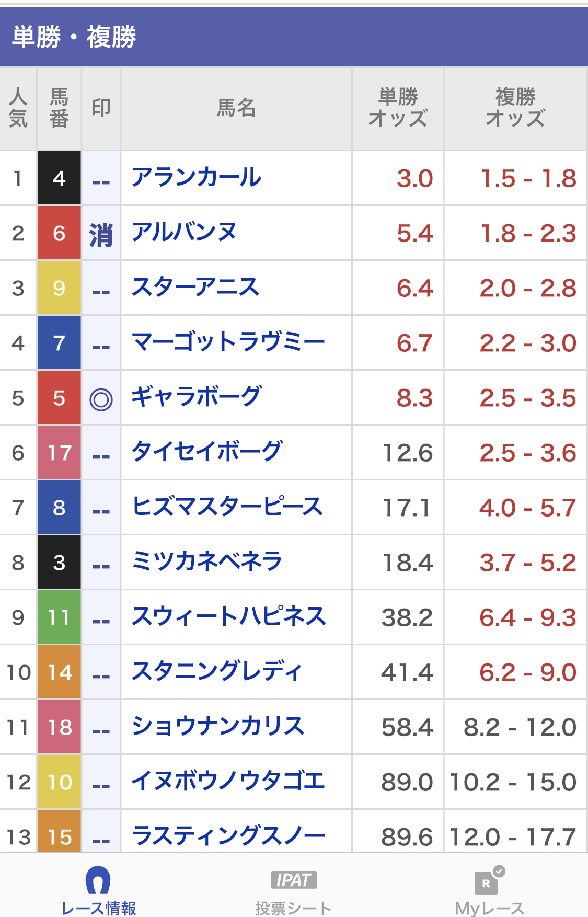Screen dimensions: 588x917
Task: Open the IPAT 投票シート tab
Action: click(x=293, y=889)
